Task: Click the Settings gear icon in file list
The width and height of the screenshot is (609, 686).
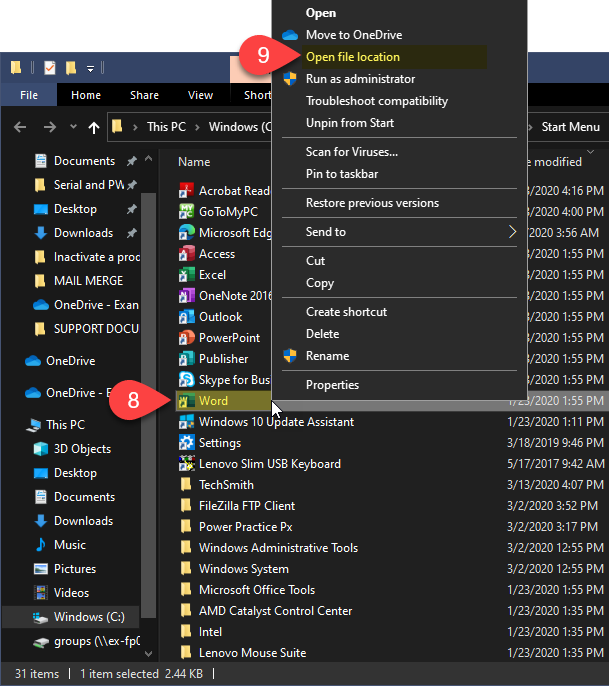Action: coord(186,443)
